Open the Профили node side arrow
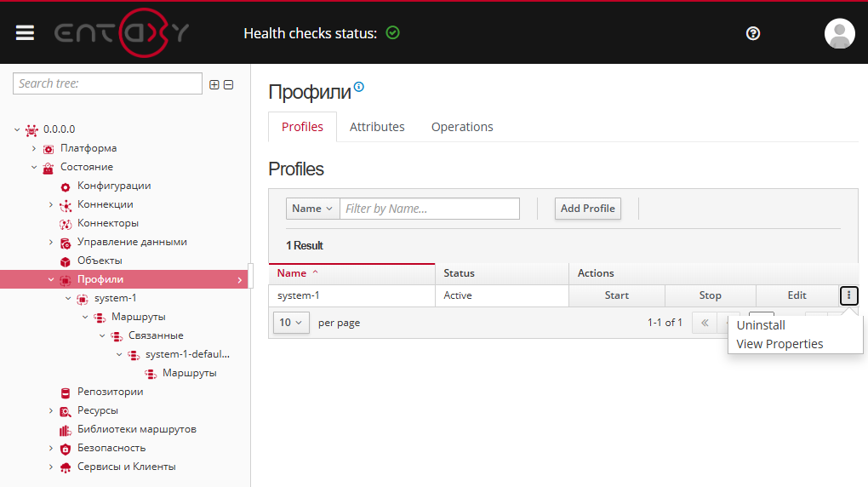Viewport: 868px width, 487px height. point(240,280)
